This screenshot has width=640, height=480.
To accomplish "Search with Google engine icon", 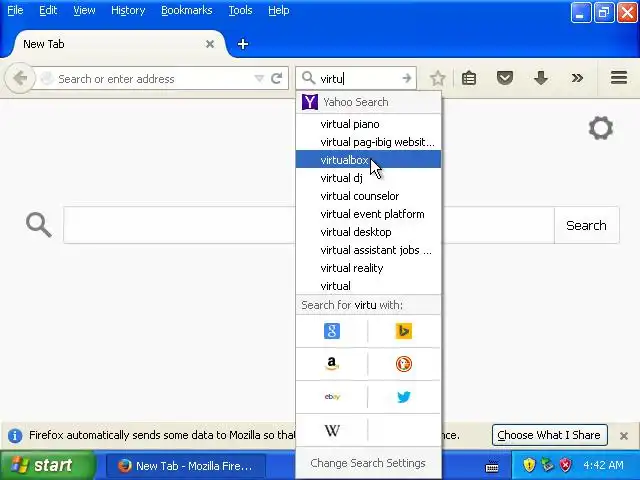I will (x=332, y=331).
